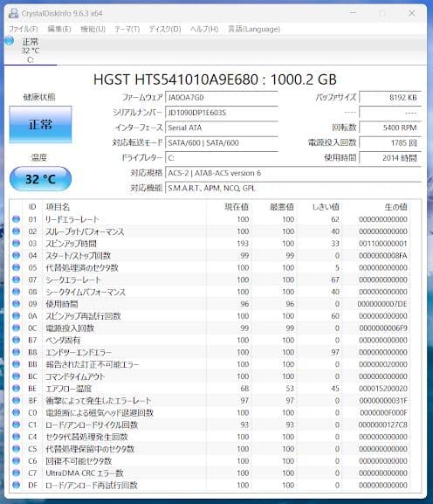Click the CrystalDiskInfo app icon in title bar
433x504 pixels.
pyautogui.click(x=13, y=13)
